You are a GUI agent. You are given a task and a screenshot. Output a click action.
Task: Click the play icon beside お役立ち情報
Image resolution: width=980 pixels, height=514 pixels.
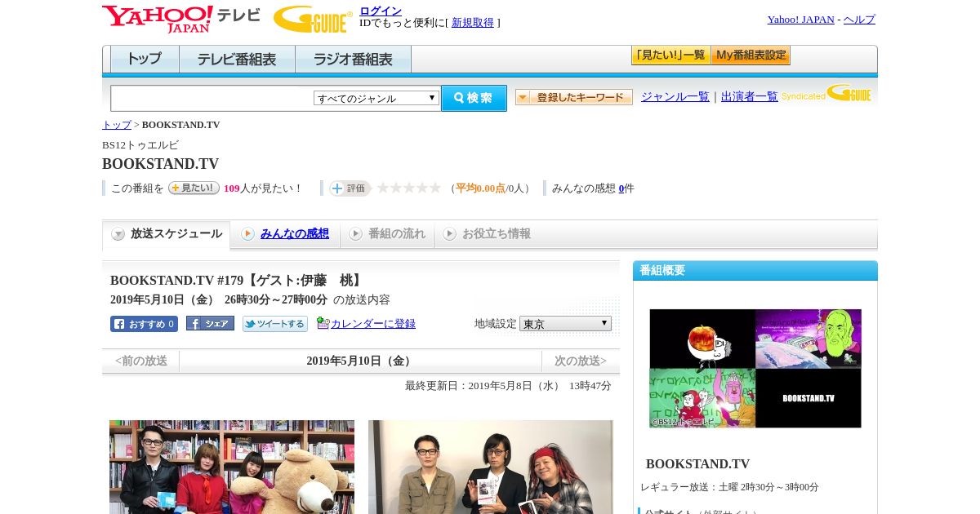click(450, 234)
